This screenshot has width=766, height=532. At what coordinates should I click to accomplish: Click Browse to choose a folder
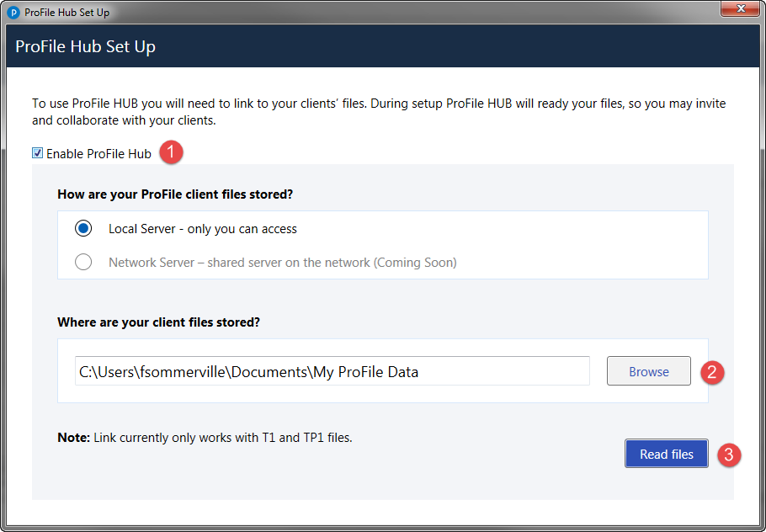click(x=649, y=371)
